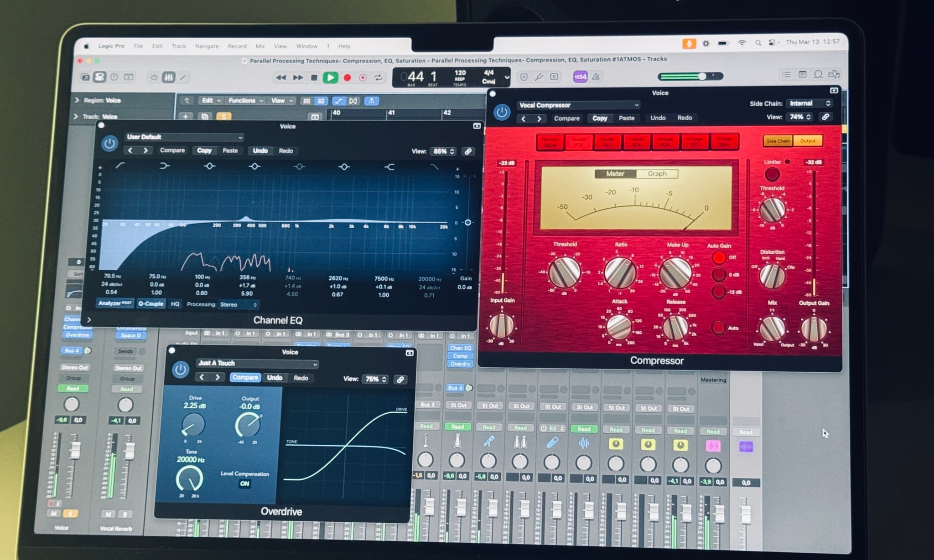The width and height of the screenshot is (934, 560).
Task: Open the Track menu in the menu bar
Action: 178,46
